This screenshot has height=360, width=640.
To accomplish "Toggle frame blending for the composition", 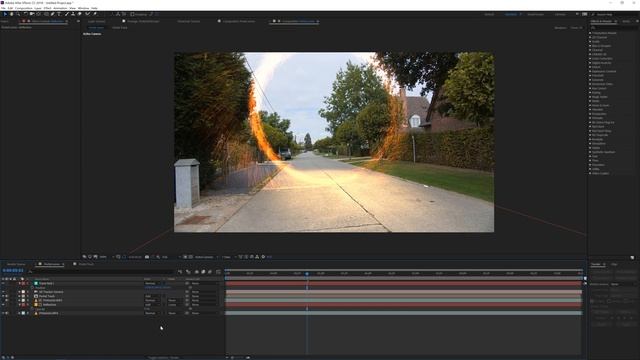I will pos(203,271).
